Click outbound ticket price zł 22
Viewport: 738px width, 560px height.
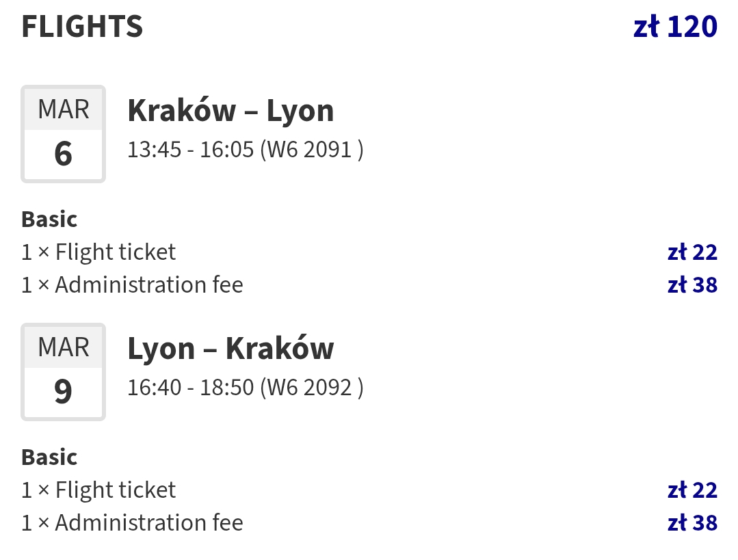tap(692, 252)
